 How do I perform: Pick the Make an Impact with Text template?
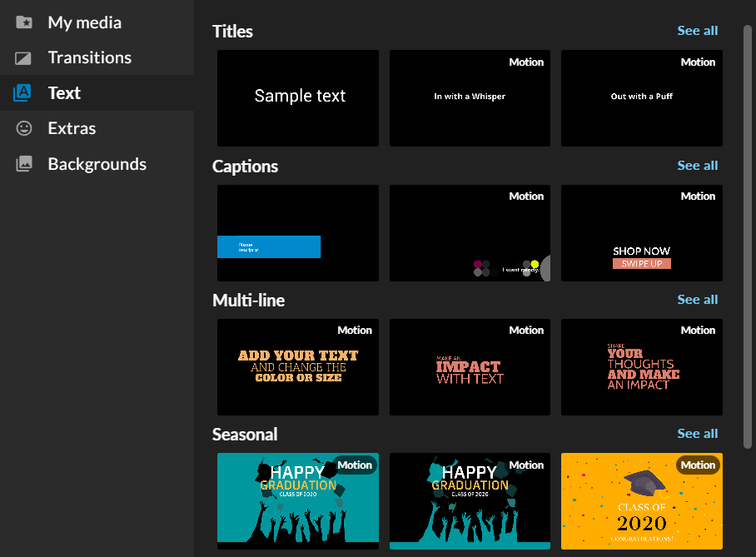(470, 367)
